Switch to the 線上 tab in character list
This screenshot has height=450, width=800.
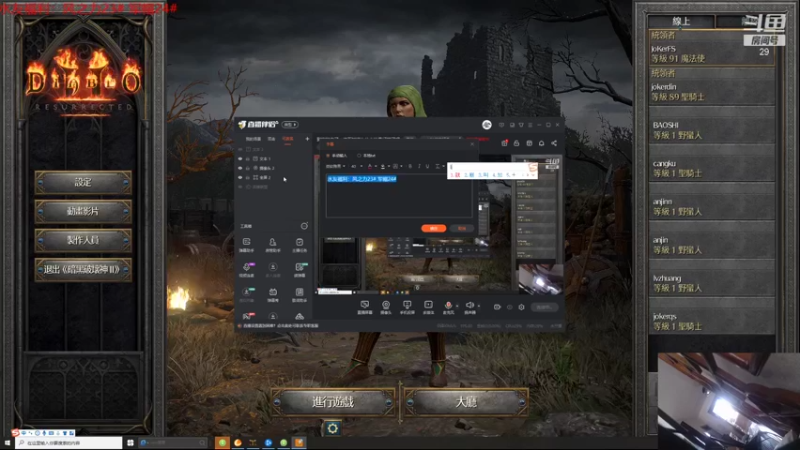(681, 21)
